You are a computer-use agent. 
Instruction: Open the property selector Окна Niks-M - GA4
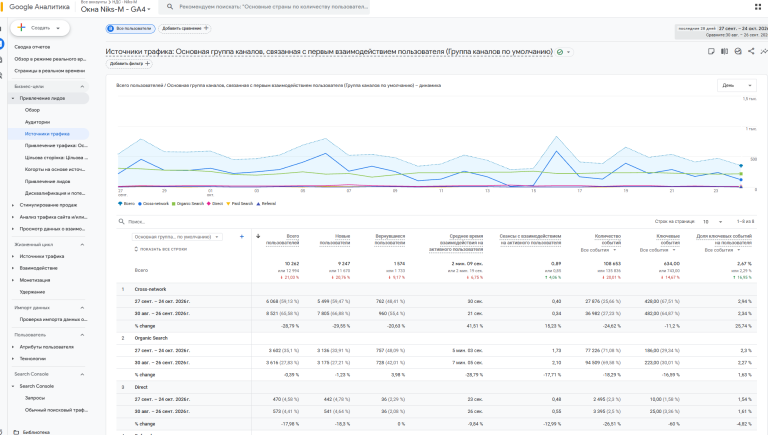click(x=116, y=9)
